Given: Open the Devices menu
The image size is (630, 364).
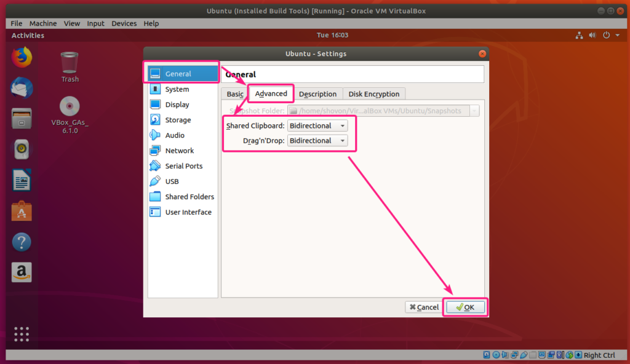Looking at the screenshot, I should click(124, 23).
